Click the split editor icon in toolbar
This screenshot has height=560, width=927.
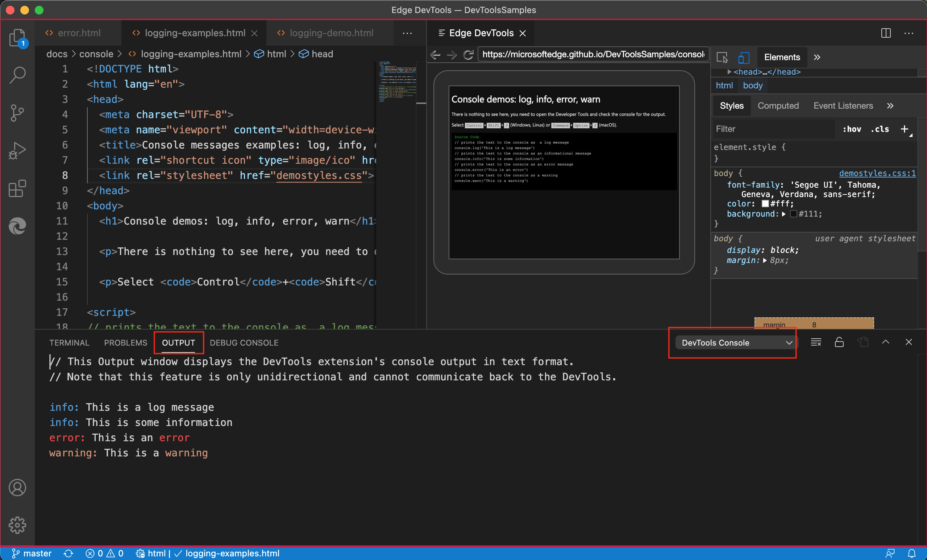coord(886,33)
